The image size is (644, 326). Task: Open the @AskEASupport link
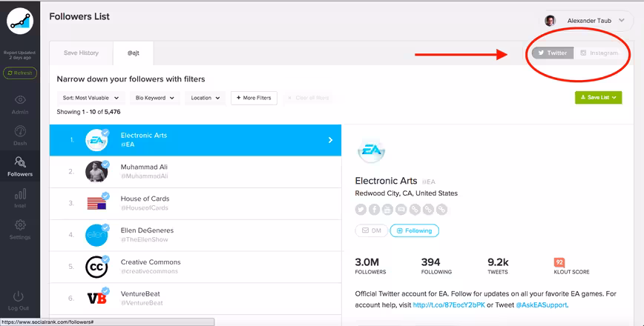[542, 305]
